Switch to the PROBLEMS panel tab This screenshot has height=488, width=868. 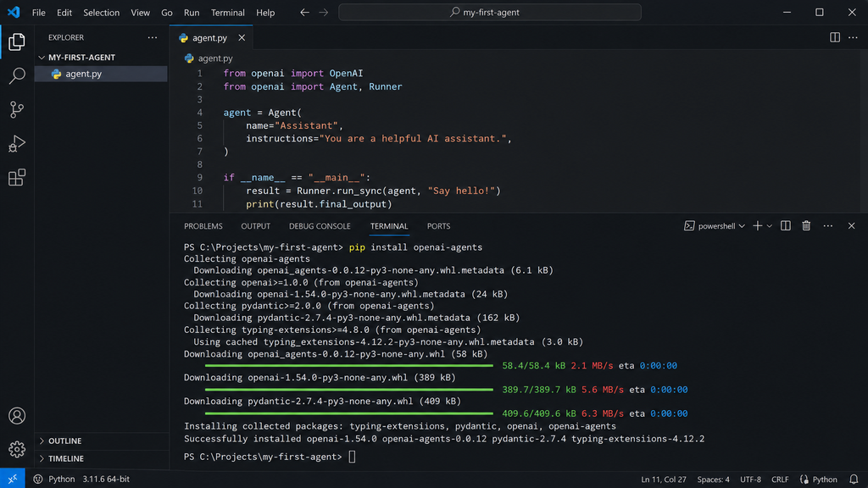[x=203, y=226]
